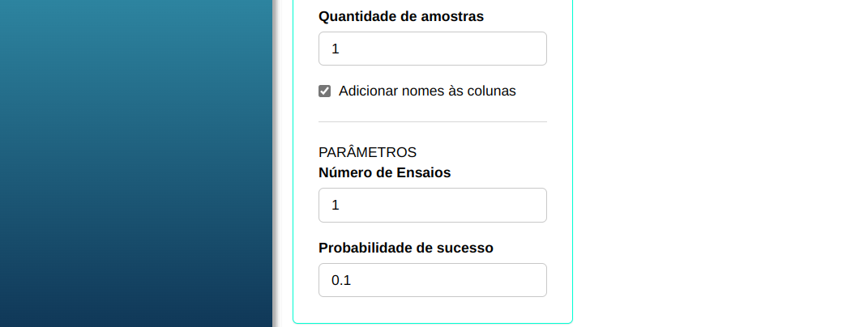Click the empty white area right of the form
Screen dimensions: 868x327
[x=720, y=163]
